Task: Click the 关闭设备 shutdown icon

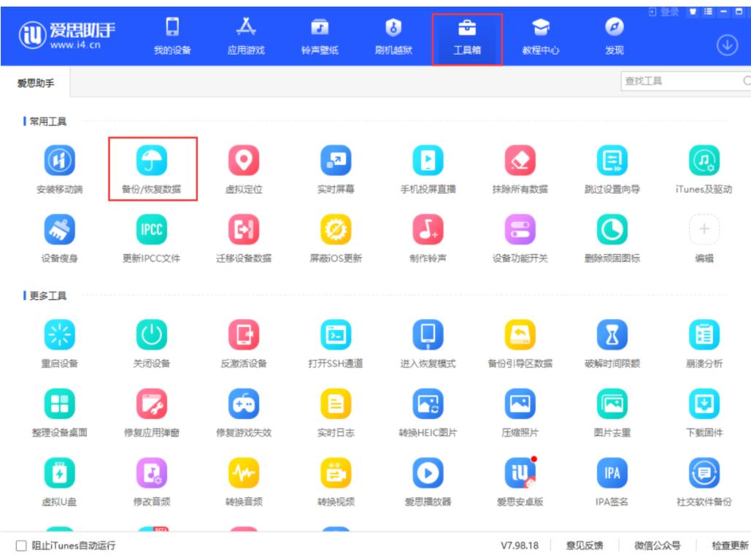Action: 151,336
